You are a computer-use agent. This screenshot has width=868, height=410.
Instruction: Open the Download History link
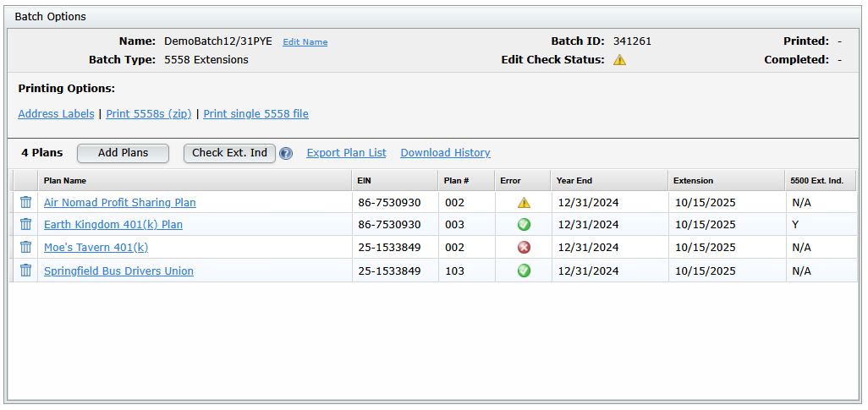click(x=446, y=153)
